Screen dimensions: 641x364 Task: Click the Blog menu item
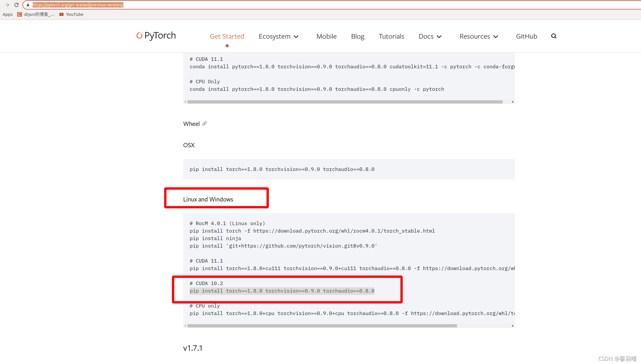tap(357, 36)
